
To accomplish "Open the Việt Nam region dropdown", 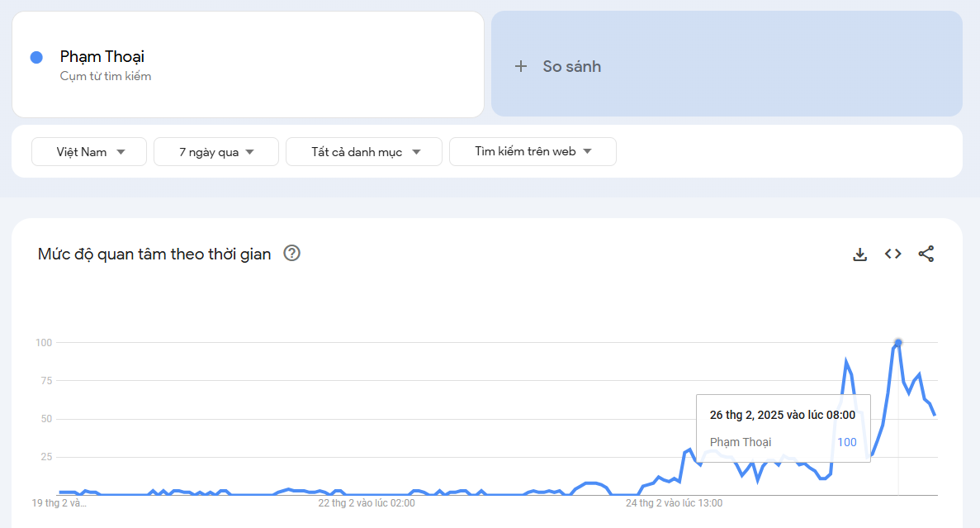I will click(89, 152).
